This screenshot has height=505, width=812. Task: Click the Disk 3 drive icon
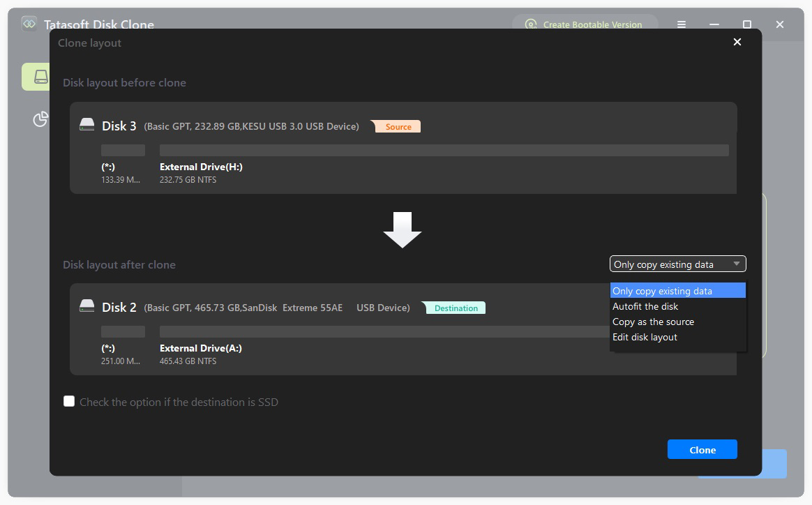87,124
